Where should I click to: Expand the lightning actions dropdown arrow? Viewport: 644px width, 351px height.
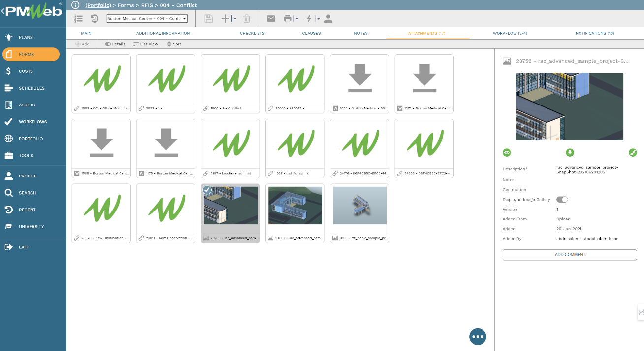318,19
